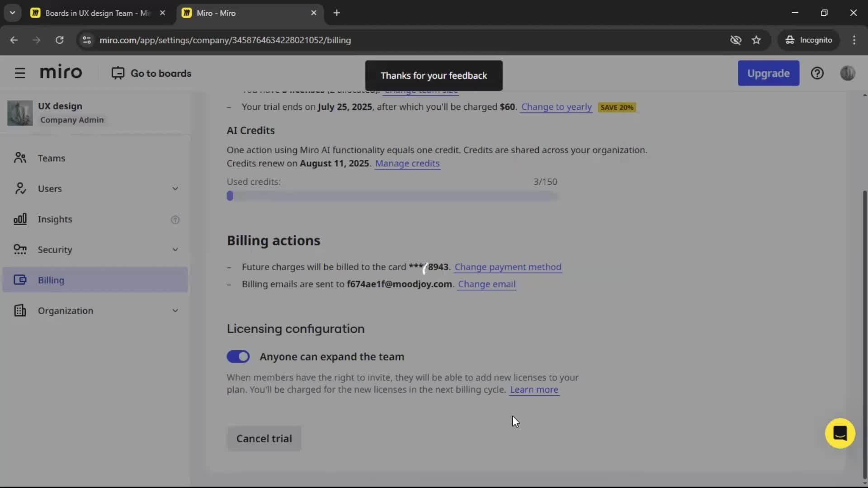
Task: Expand the Users section chevron
Action: coord(175,189)
